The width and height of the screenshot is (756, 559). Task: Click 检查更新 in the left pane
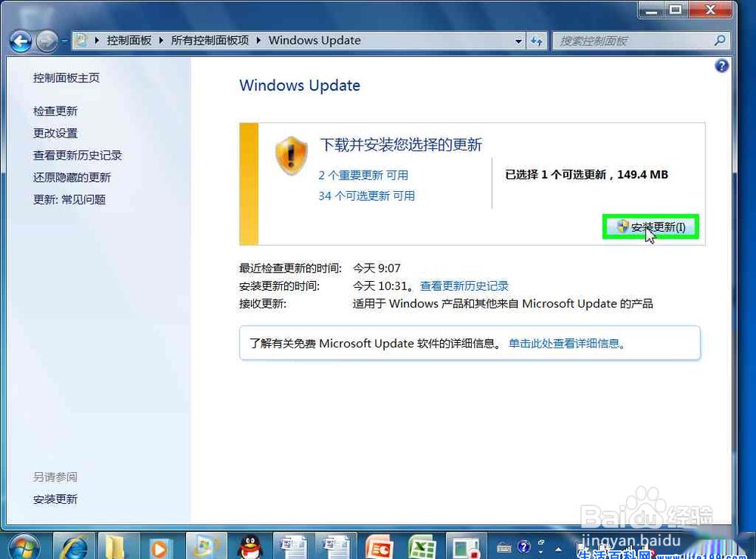point(55,111)
